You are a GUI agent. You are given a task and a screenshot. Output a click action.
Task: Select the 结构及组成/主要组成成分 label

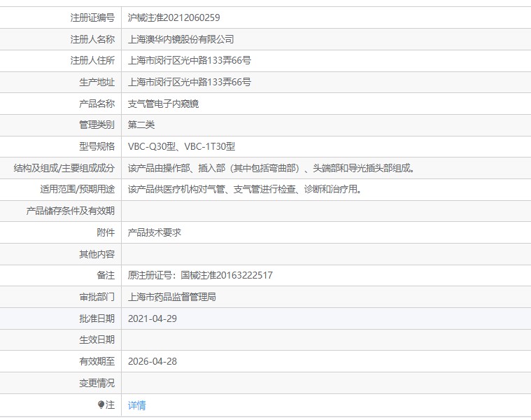(64, 168)
